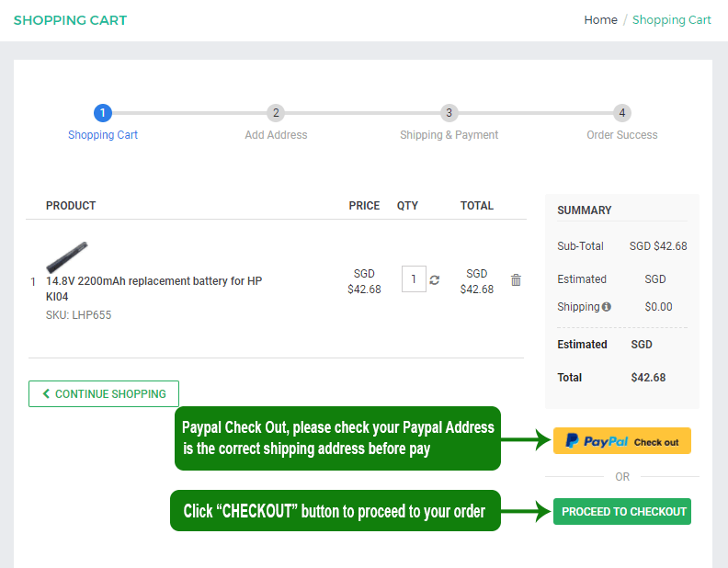Click the trash icon to remove item
728x568 pixels.
(x=516, y=280)
